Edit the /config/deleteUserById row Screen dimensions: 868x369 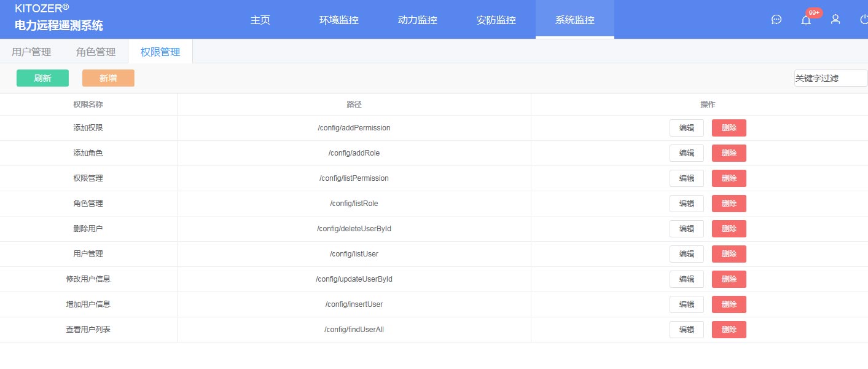coord(686,229)
